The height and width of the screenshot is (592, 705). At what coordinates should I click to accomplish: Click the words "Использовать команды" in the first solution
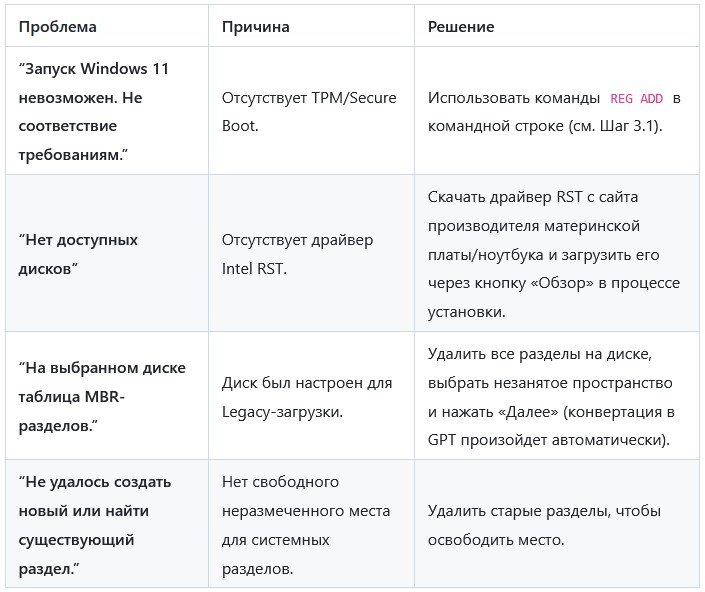(514, 98)
